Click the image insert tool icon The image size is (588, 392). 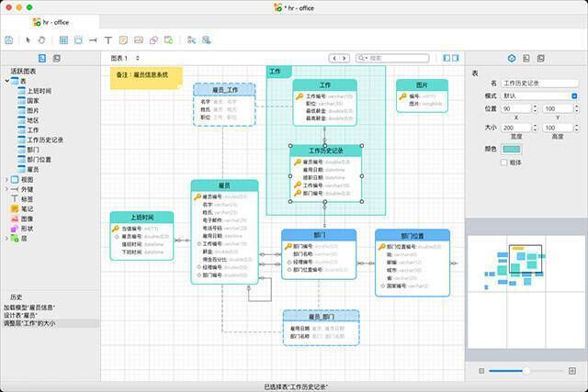point(139,40)
